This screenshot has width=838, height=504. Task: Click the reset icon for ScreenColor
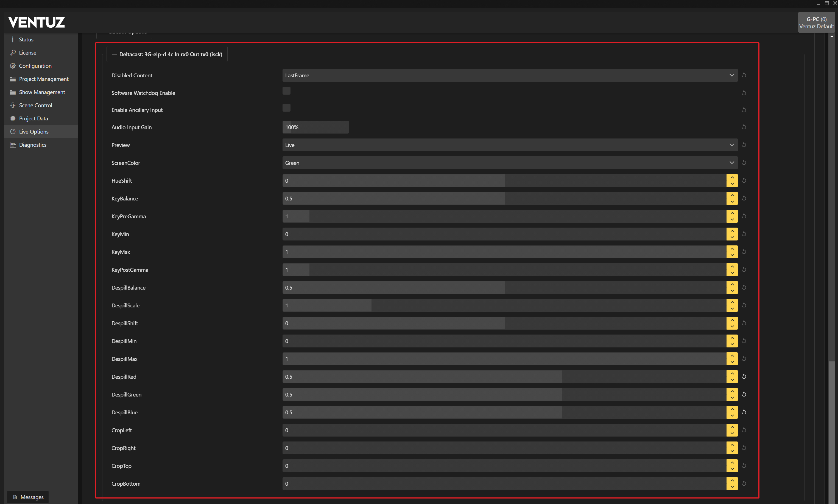point(744,163)
